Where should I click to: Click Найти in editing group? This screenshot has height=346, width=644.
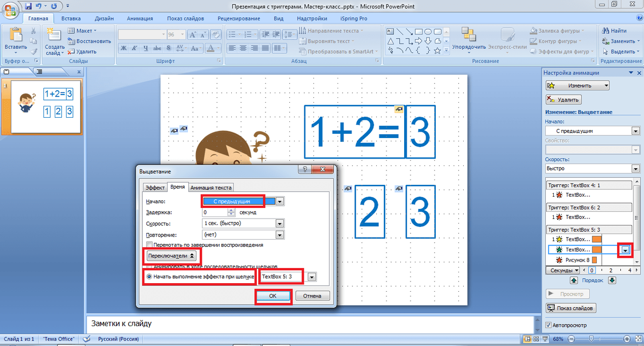click(x=615, y=31)
